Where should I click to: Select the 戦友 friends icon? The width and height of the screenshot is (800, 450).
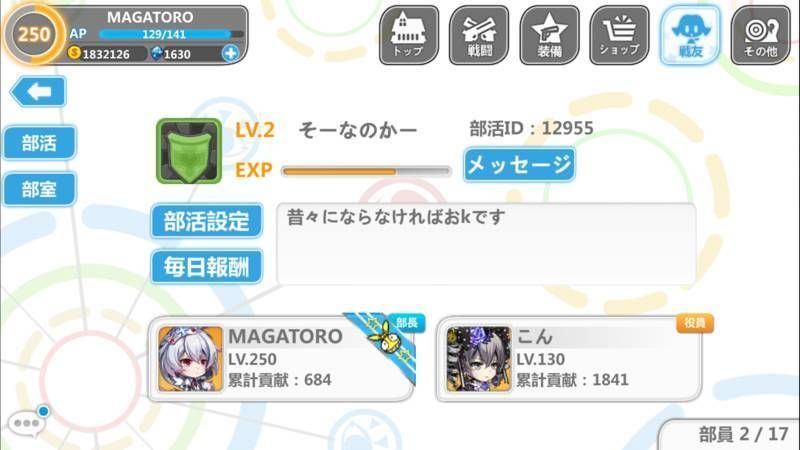click(x=690, y=35)
